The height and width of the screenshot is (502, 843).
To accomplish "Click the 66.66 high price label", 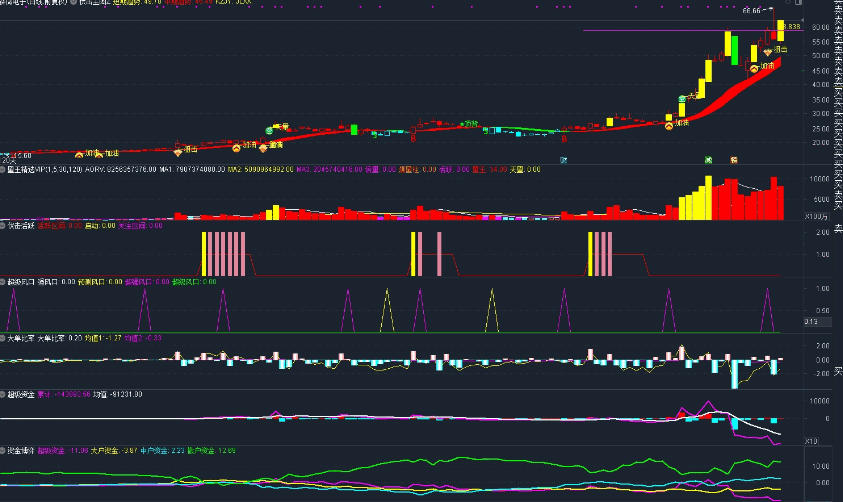I will click(751, 11).
